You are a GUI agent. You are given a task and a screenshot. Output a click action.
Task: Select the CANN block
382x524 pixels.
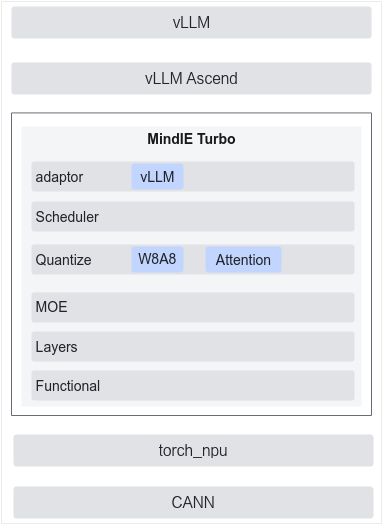click(193, 502)
